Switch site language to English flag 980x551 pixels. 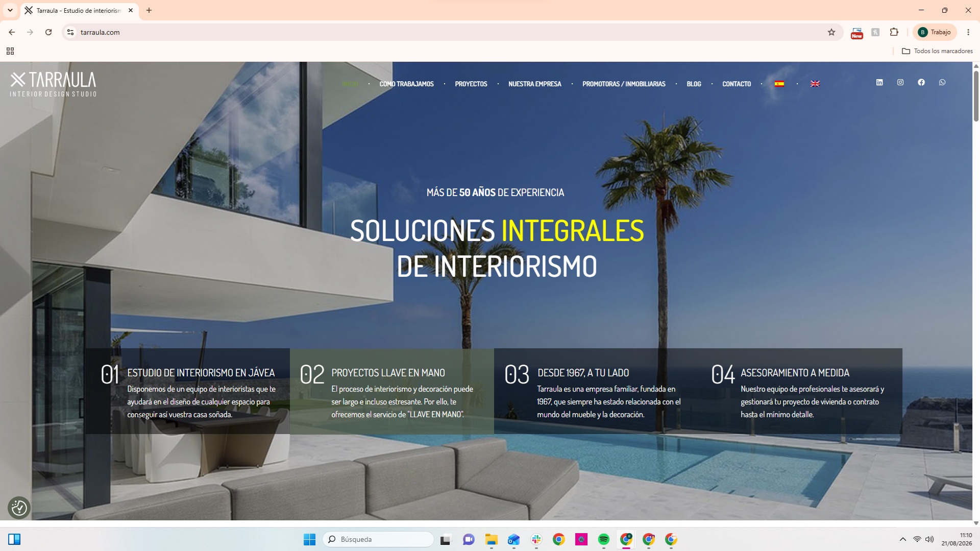[x=815, y=84]
